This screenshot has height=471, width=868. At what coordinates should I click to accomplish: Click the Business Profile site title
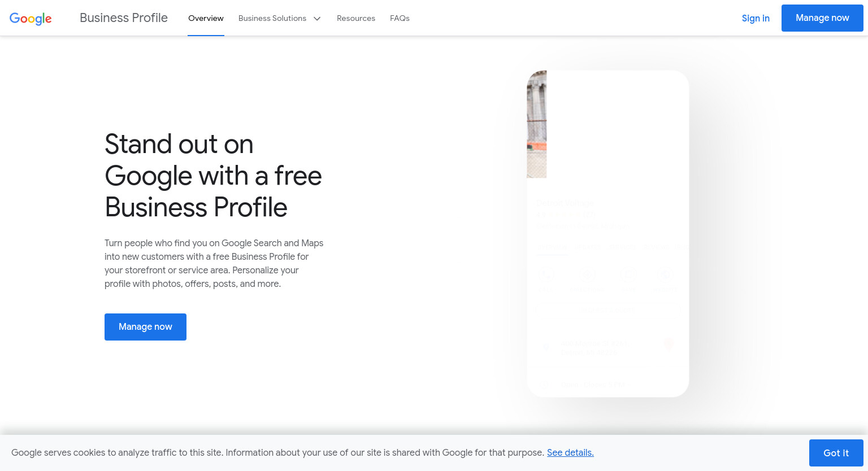point(124,18)
